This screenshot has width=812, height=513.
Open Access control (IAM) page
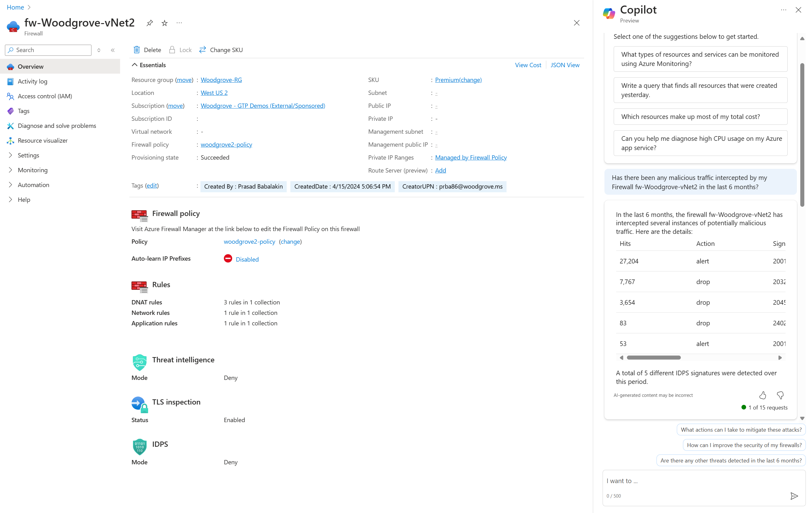(45, 96)
